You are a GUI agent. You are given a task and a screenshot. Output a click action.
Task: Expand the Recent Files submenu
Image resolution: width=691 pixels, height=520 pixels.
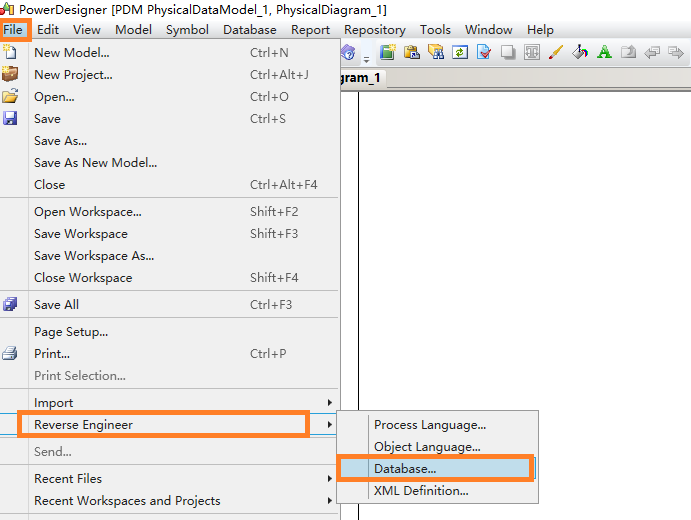coord(169,479)
